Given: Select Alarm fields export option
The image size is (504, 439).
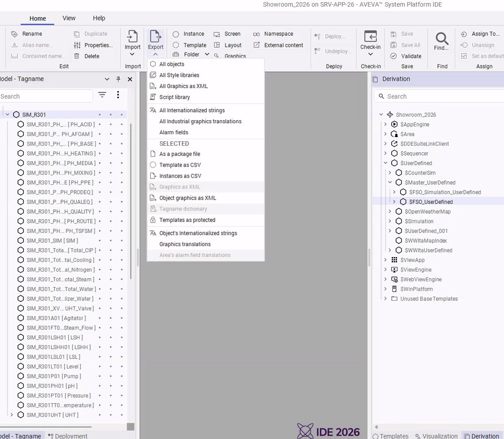Looking at the screenshot, I should 206,132.
